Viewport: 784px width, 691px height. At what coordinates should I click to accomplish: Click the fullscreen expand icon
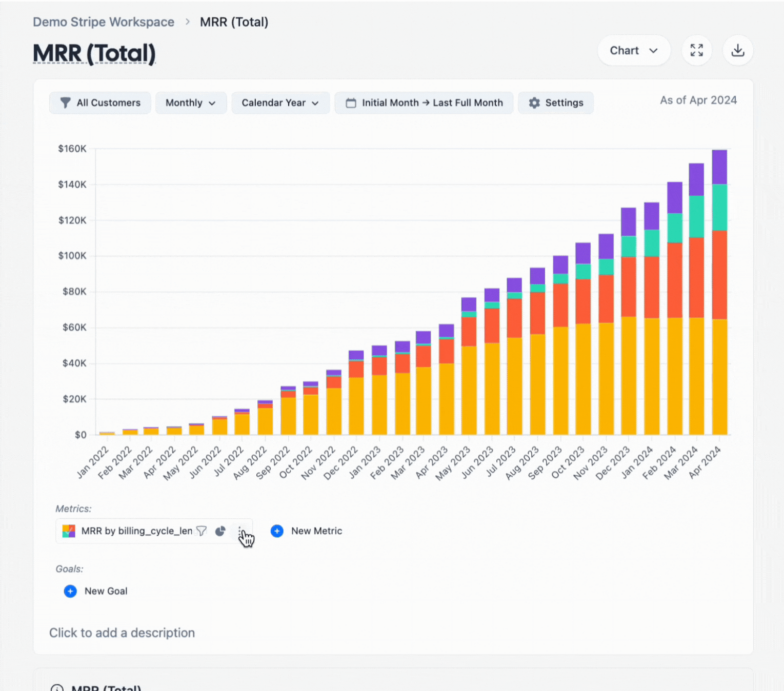pos(696,50)
